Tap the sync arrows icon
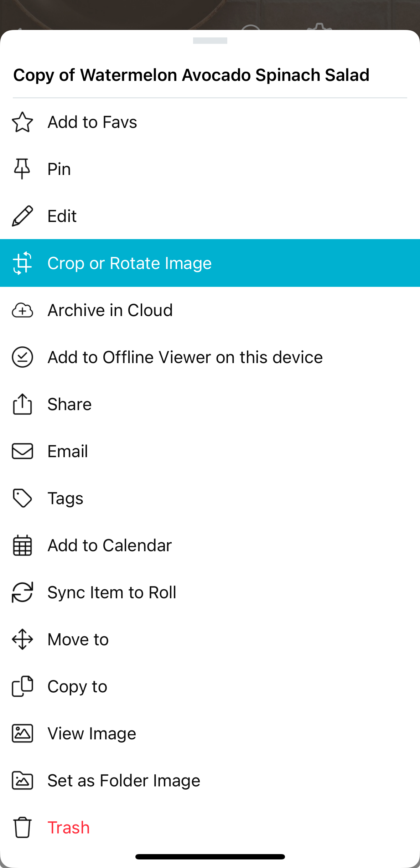 pyautogui.click(x=22, y=592)
